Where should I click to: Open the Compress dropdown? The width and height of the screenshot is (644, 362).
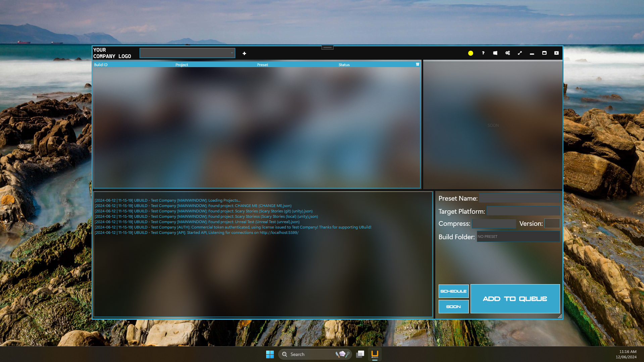click(494, 224)
